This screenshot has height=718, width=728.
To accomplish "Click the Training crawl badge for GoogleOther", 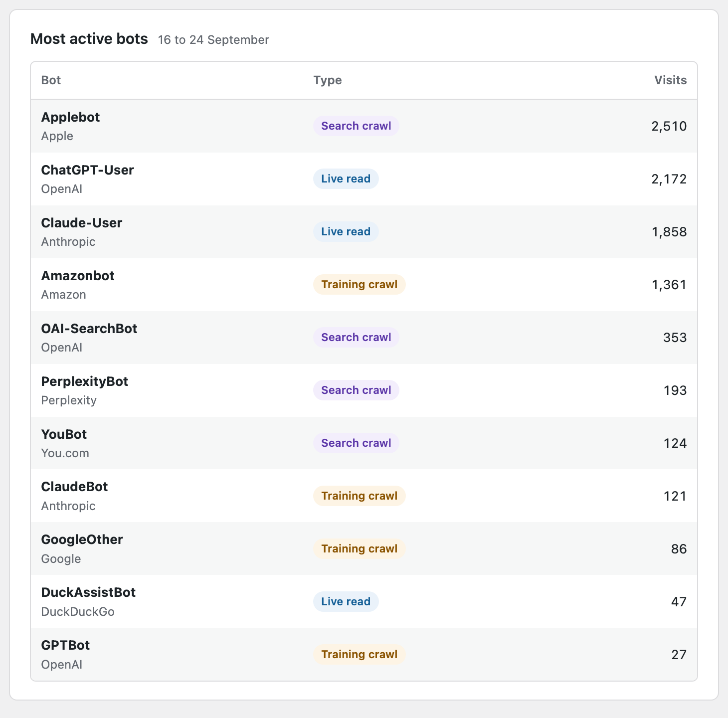I will (x=359, y=549).
